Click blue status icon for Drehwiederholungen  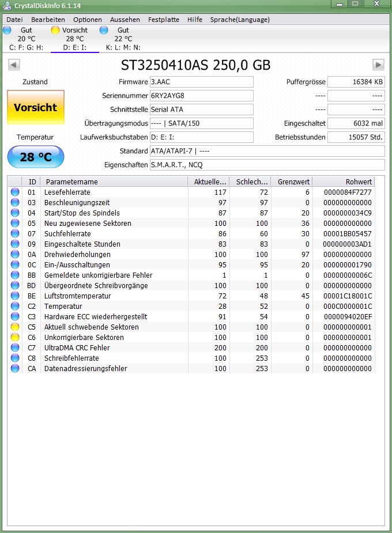[x=15, y=254]
